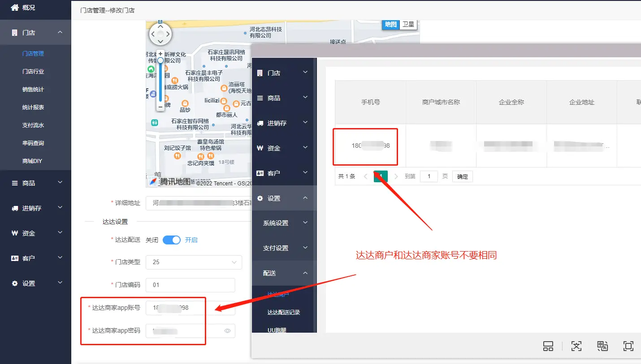The height and width of the screenshot is (364, 641).
Task: Click the 设置 gear icon in the sidebar
Action: tap(14, 283)
